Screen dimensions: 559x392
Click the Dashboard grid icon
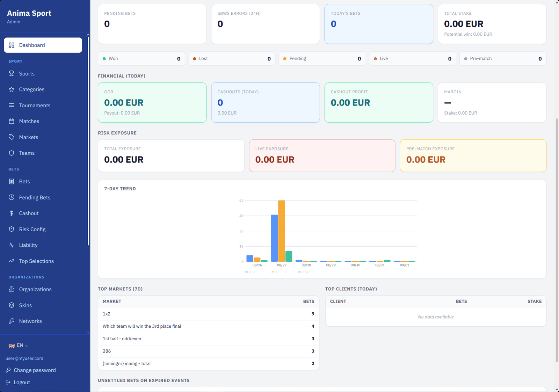pos(12,45)
